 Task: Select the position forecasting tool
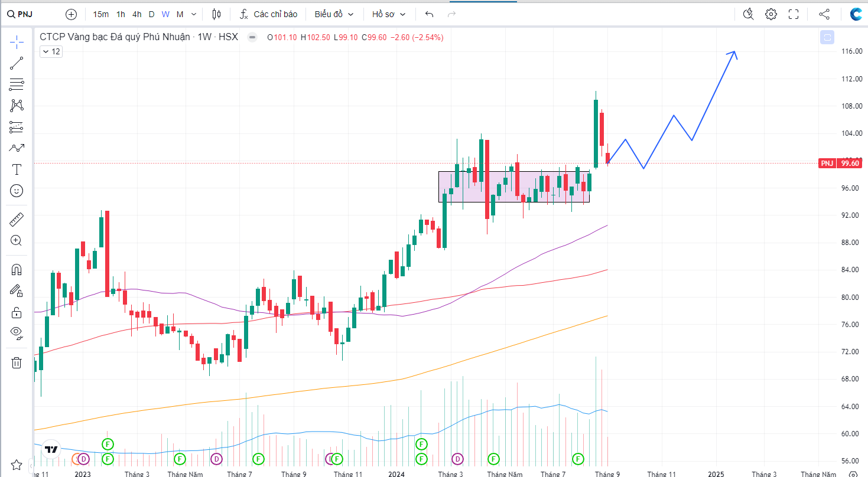click(17, 127)
